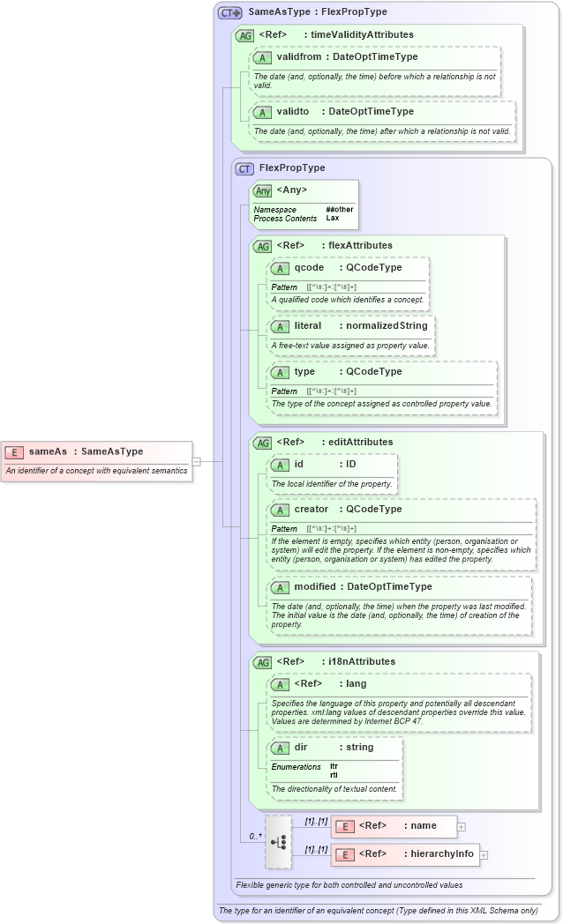563x924 pixels.
Task: Click the A icon next to literal
Action: (280, 326)
